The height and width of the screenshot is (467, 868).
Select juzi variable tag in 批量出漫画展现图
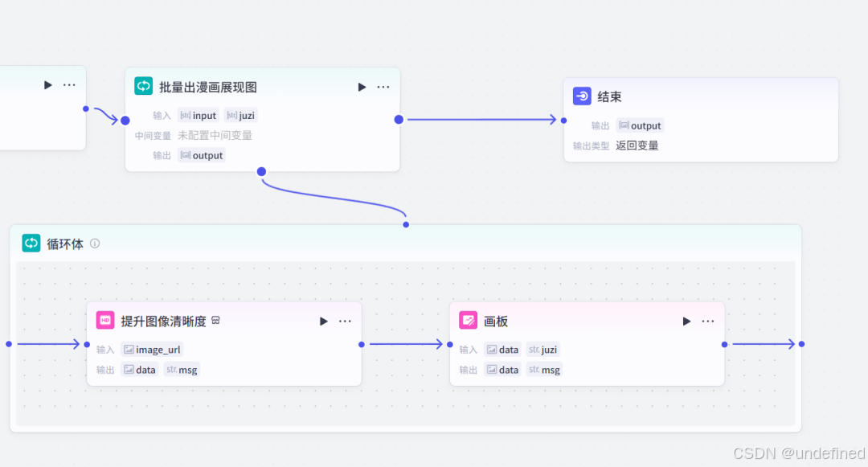pyautogui.click(x=241, y=115)
